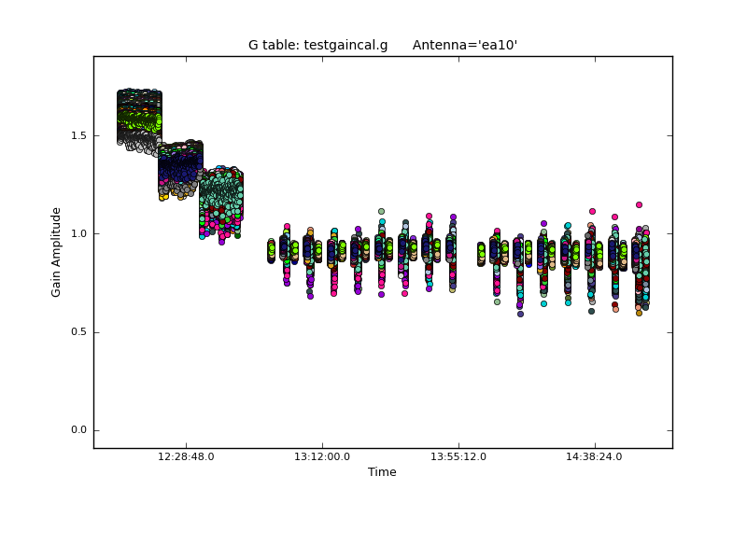
Task: Select the 13:12:00.0 time tick label
Action: pos(322,457)
